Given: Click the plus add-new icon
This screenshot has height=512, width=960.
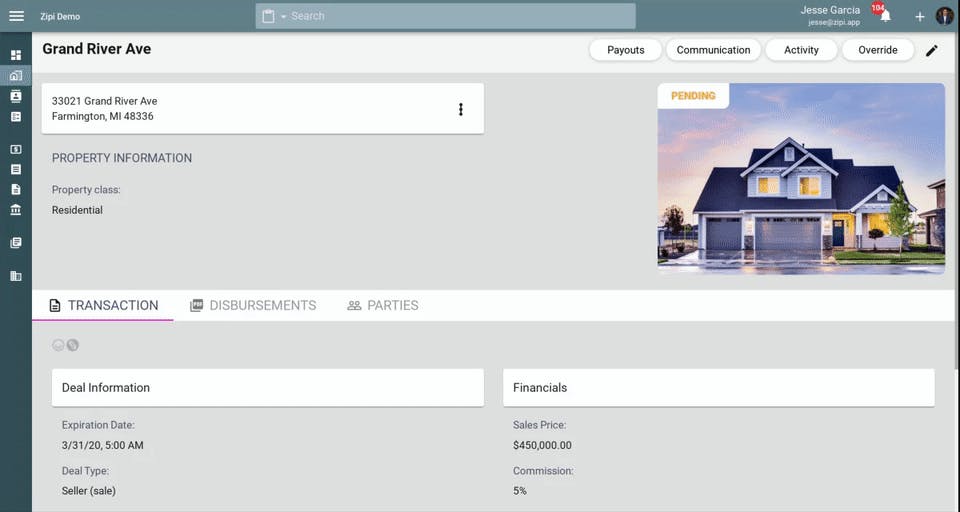Looking at the screenshot, I should click(920, 17).
